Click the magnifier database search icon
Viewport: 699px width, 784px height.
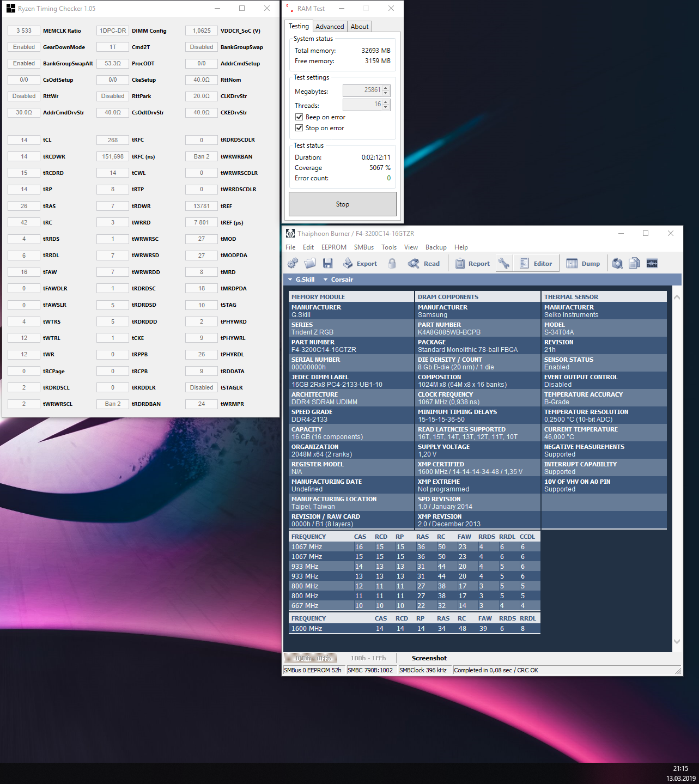(x=617, y=264)
